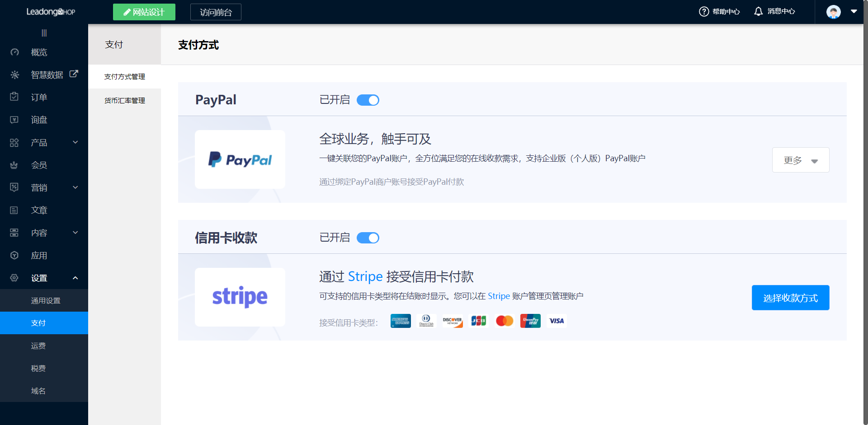This screenshot has height=425, width=868.
Task: Collapse the 设置 sidebar menu
Action: tap(75, 278)
